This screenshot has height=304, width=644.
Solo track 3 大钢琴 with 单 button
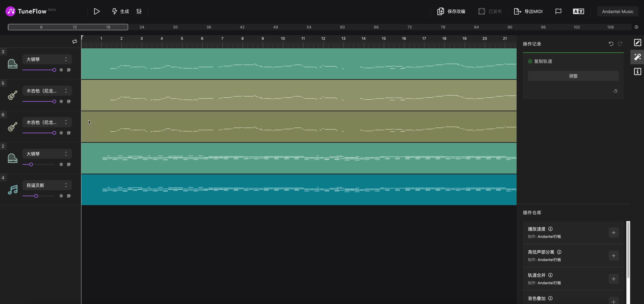point(61,70)
